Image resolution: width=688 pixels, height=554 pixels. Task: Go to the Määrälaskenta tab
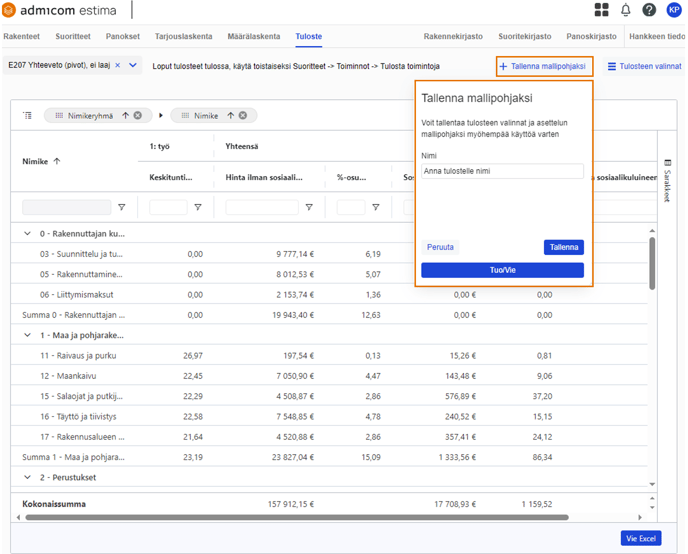tap(254, 36)
